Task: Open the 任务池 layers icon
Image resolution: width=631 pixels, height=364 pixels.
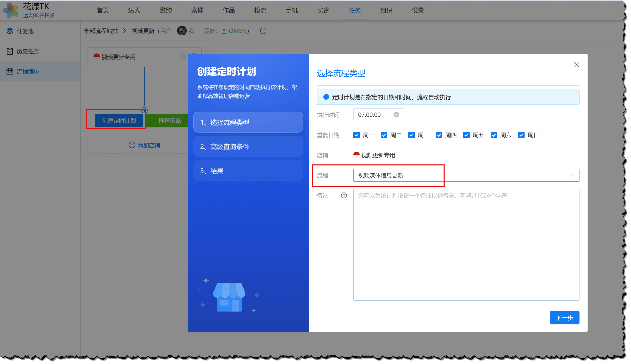Action: coord(10,31)
